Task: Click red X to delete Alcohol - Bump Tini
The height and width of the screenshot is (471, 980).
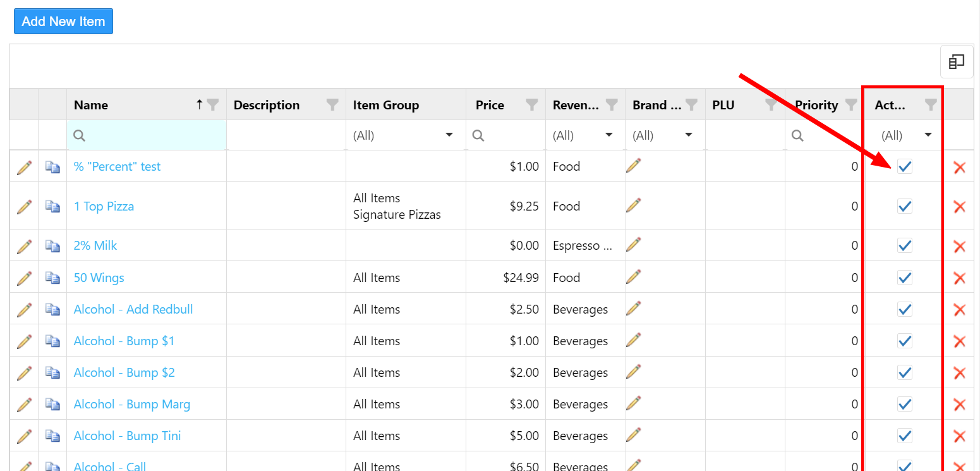Action: [959, 436]
